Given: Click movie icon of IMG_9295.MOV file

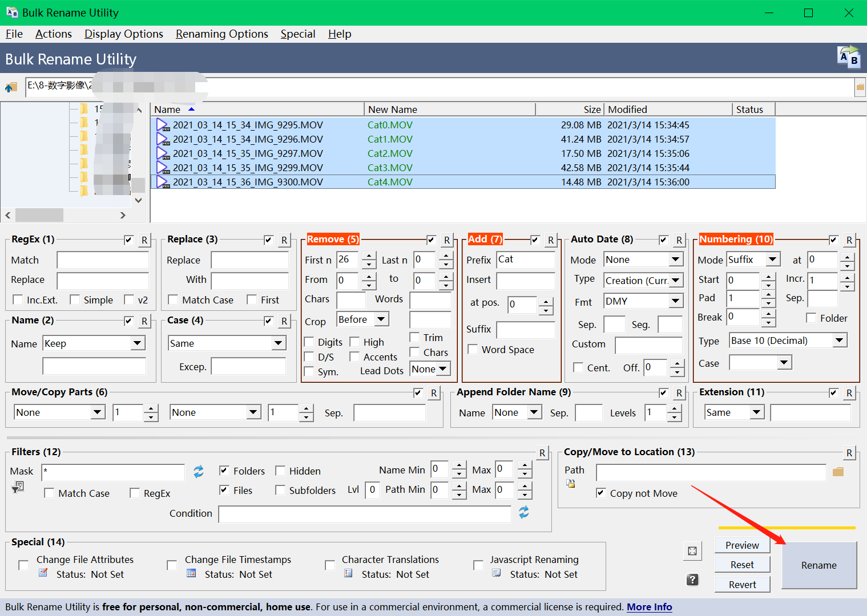Looking at the screenshot, I should click(163, 125).
